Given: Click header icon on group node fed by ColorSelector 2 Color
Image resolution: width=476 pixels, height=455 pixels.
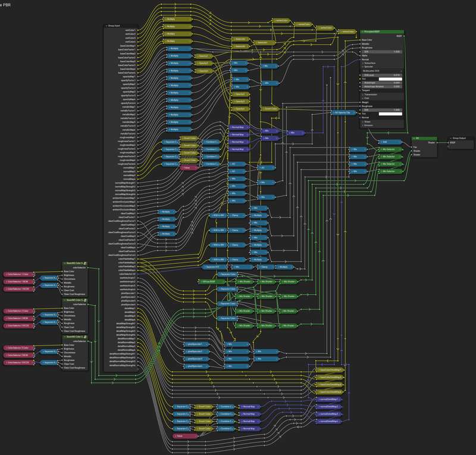Looking at the screenshot, I should (x=85, y=300).
